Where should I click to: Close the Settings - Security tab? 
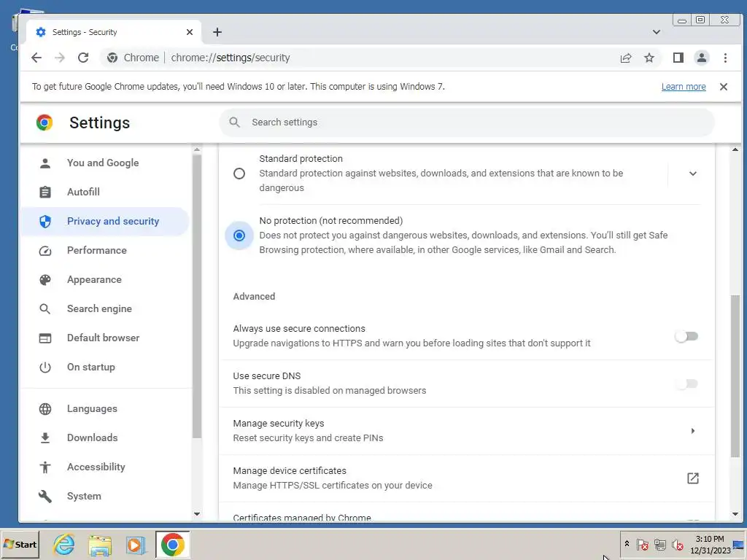[x=190, y=32]
